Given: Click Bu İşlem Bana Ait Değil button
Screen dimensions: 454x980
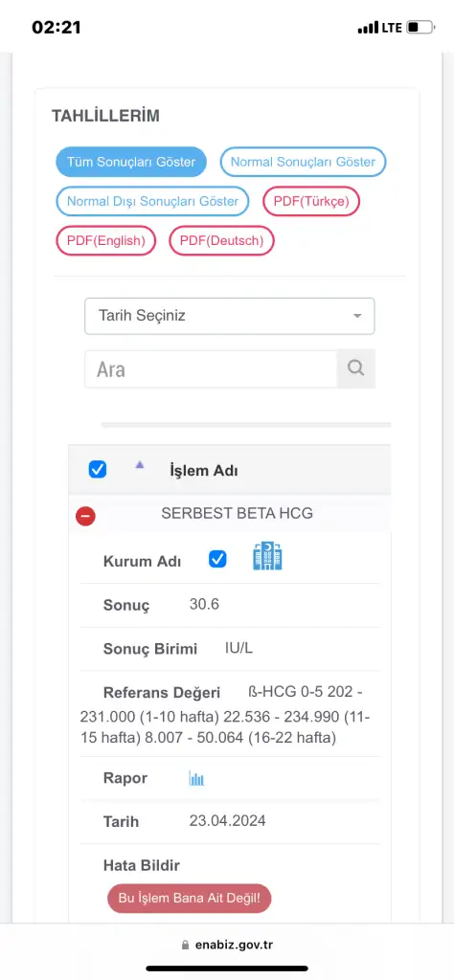Looking at the screenshot, I should pos(189,898).
